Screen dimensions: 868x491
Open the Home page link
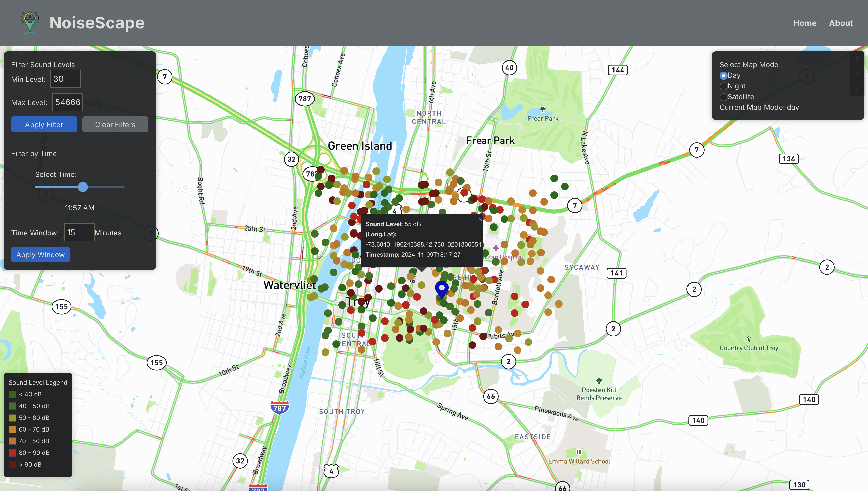(x=805, y=23)
